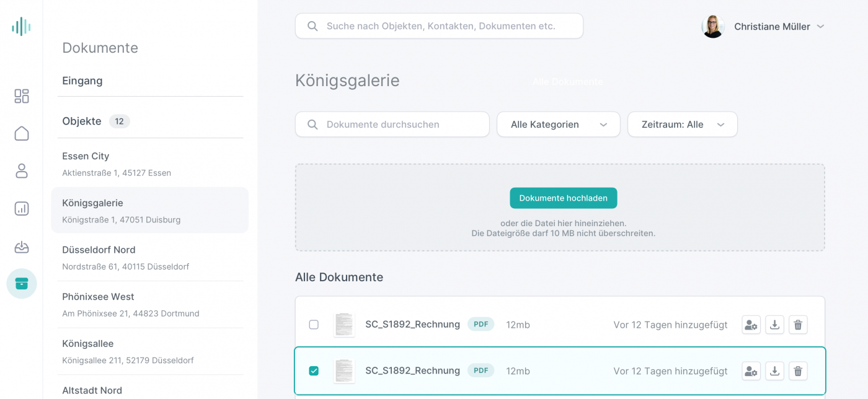Open the bar chart reports icon
This screenshot has height=399, width=868.
[22, 209]
